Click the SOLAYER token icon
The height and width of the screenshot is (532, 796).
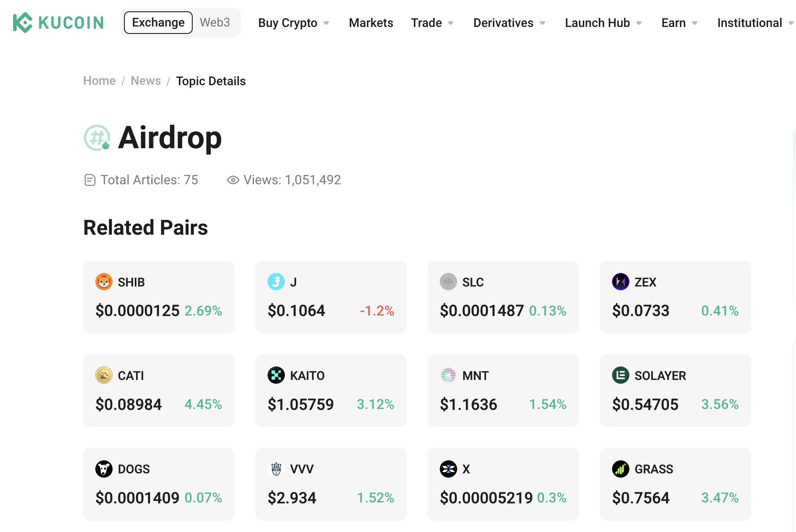click(x=620, y=376)
